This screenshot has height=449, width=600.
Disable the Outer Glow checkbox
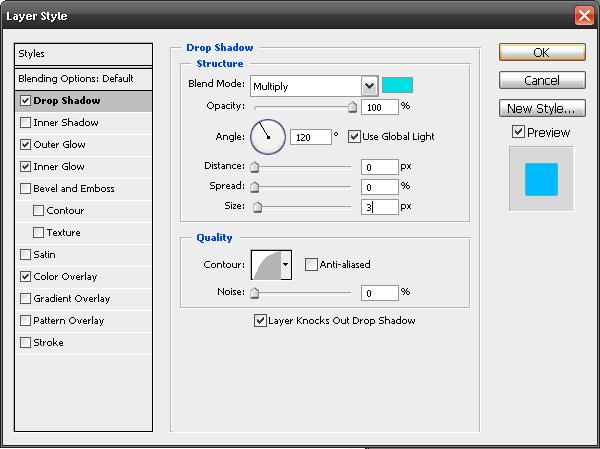coord(25,144)
